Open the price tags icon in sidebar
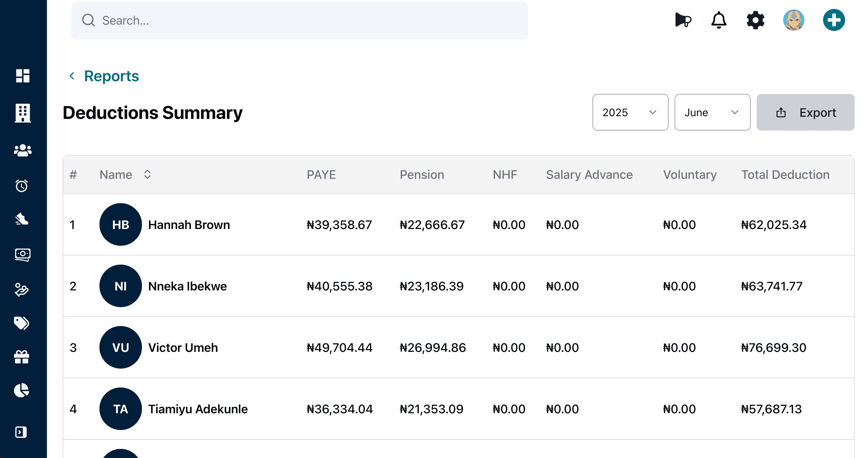 pyautogui.click(x=22, y=323)
